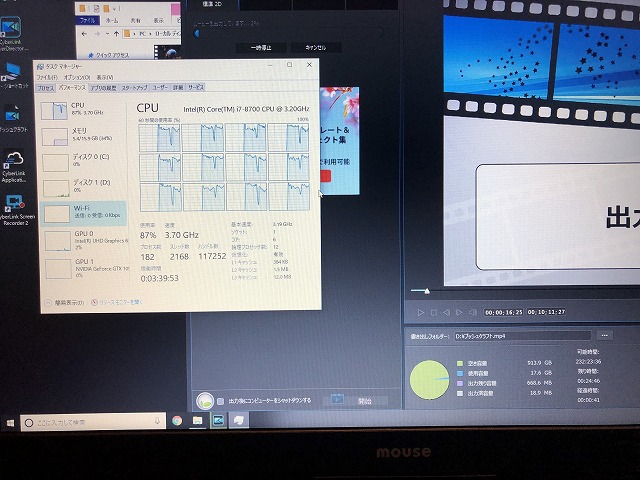Screen dimensions: 640x480
Task: Switch to アプリの履歴 tab
Action: coord(103,88)
